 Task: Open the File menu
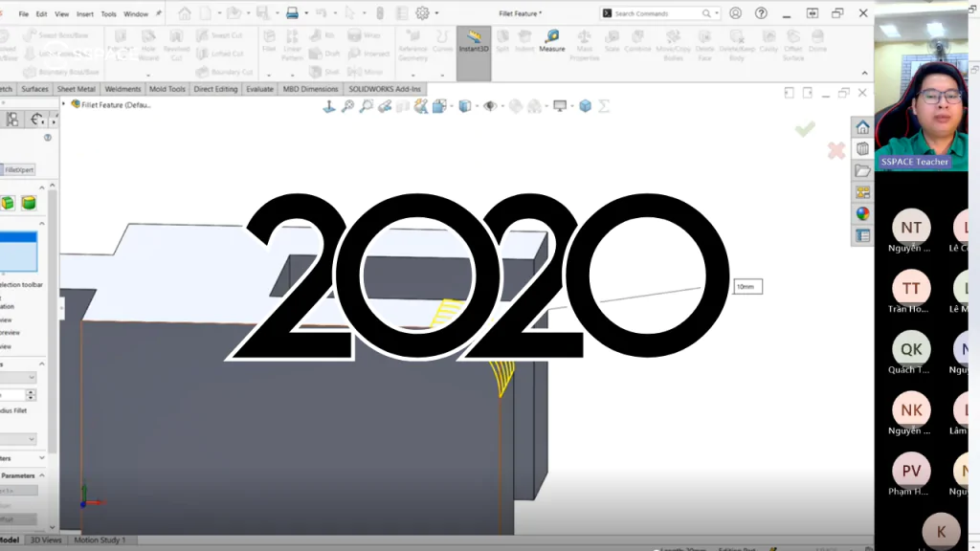[23, 13]
